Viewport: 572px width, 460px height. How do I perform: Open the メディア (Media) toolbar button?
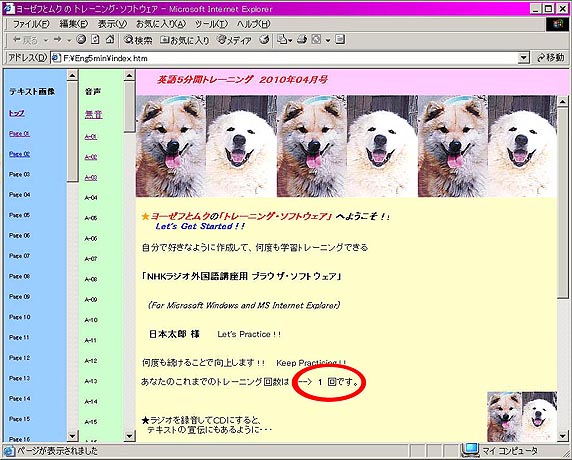click(x=234, y=40)
